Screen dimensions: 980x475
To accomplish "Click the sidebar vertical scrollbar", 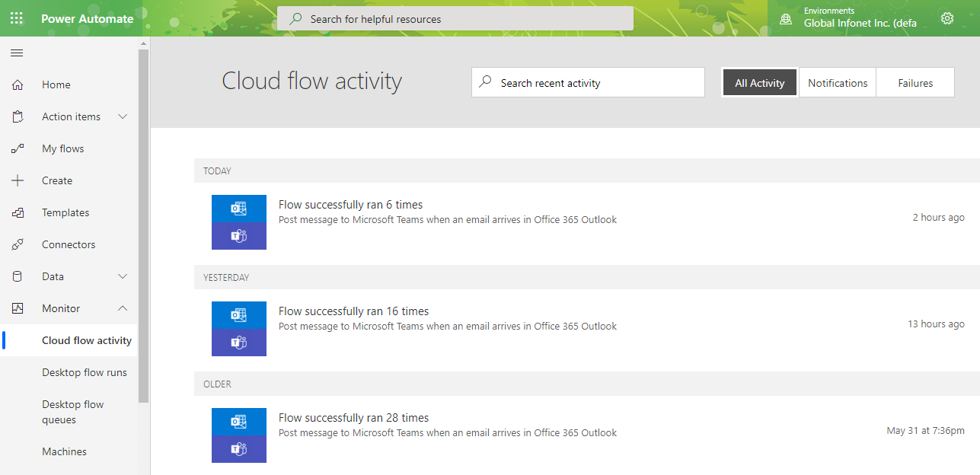I will 144,225.
